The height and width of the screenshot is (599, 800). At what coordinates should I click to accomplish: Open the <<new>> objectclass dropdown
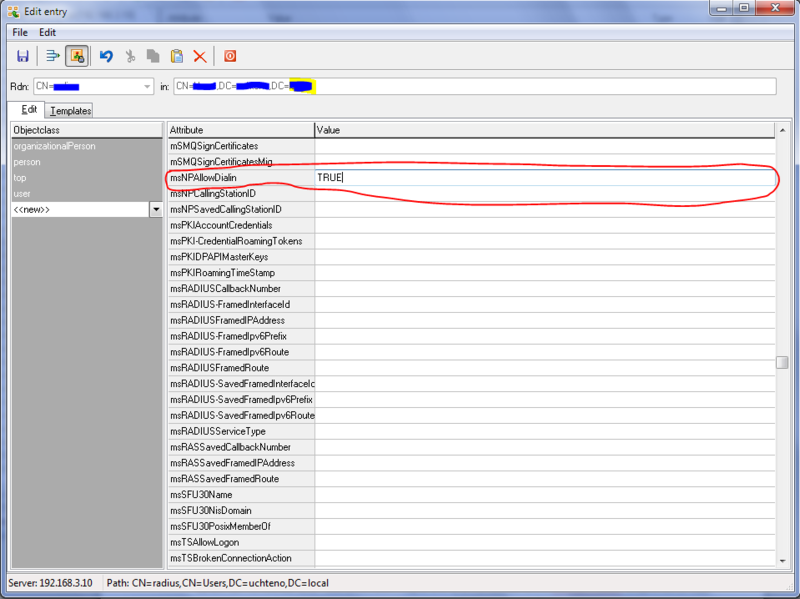157,209
